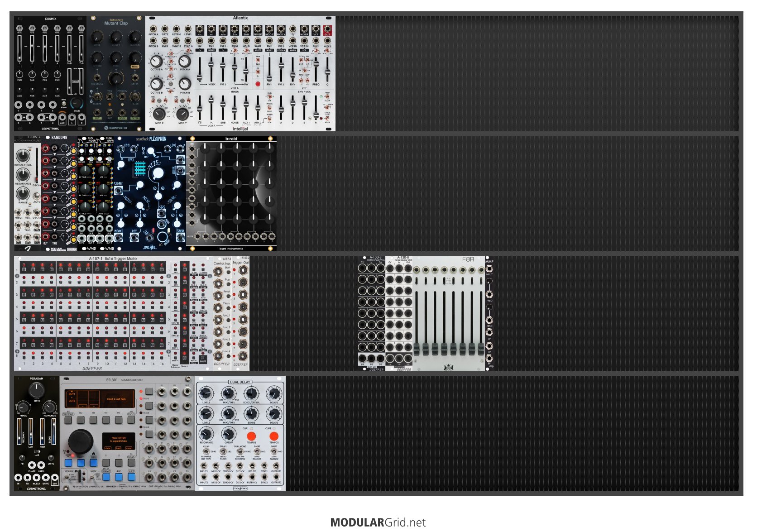The image size is (757, 532).
Task: Click the home ZERO button on ER-301
Action: click(93, 462)
